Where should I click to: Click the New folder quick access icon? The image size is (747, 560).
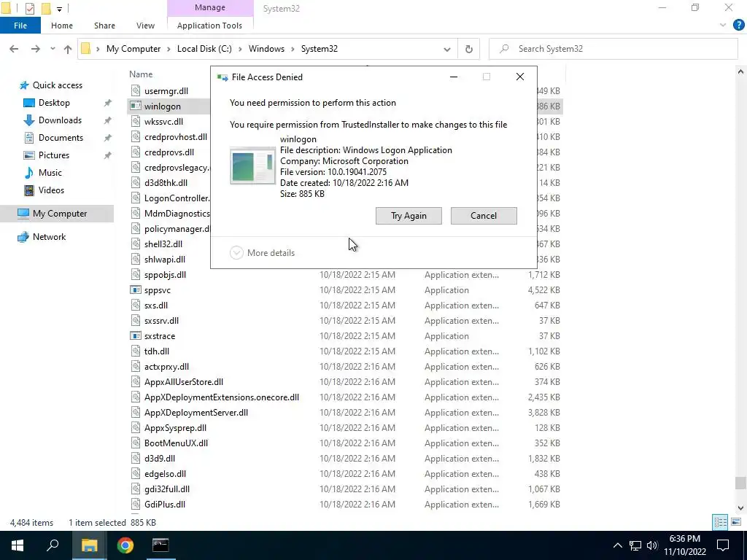[46, 8]
